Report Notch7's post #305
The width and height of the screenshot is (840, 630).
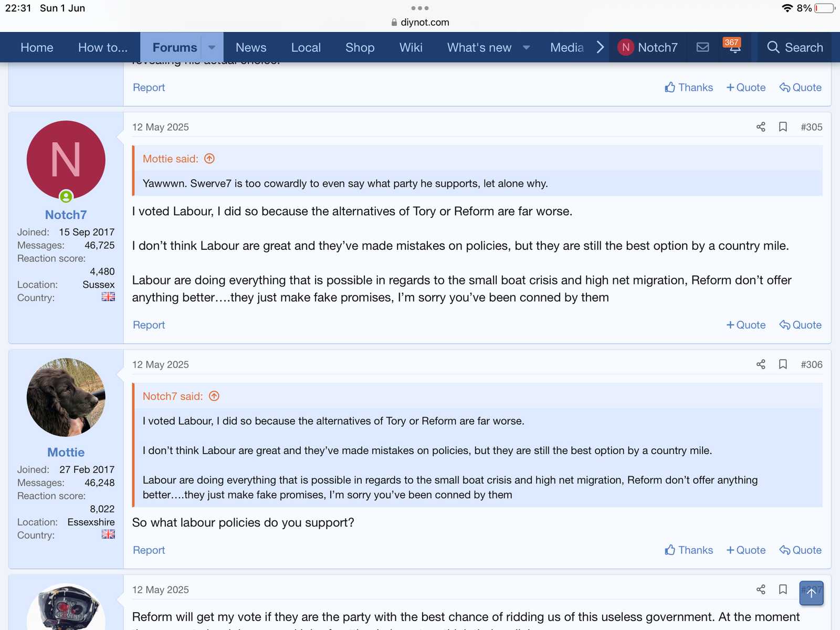[149, 325]
